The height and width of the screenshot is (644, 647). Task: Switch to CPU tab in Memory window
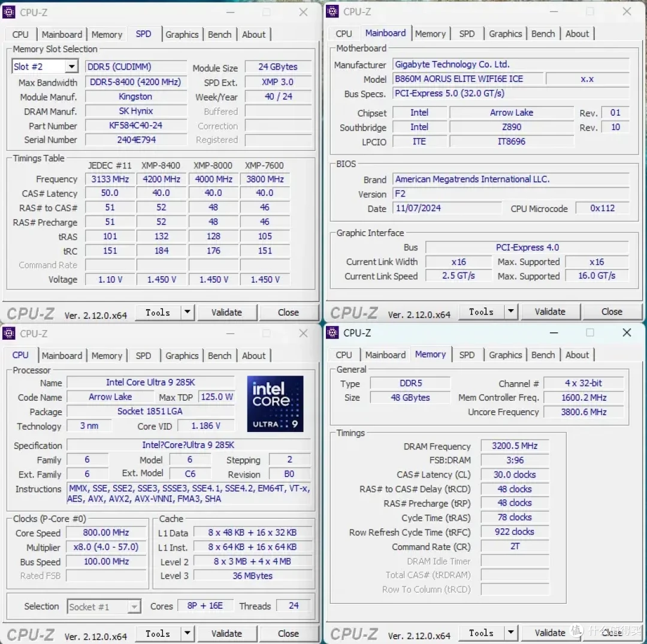point(344,355)
